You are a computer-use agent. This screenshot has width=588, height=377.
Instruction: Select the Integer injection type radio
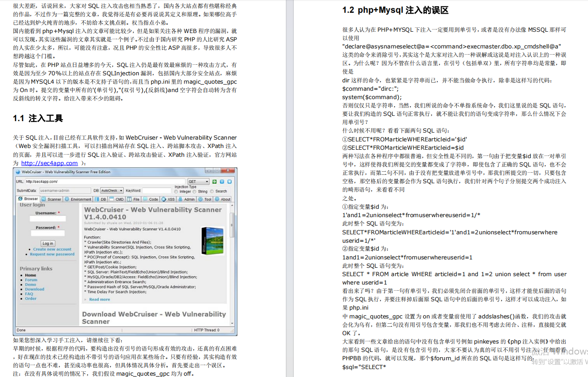pyautogui.click(x=176, y=192)
